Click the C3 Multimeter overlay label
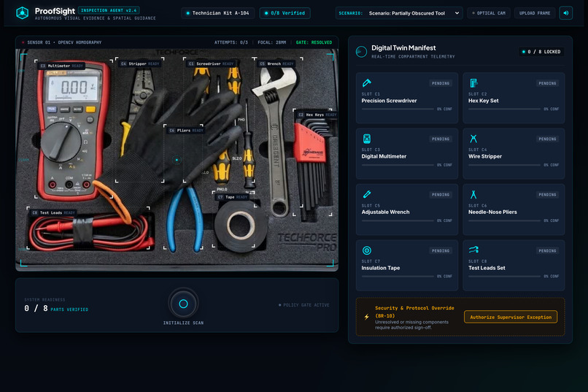Viewport: 588px width, 392px height. tap(62, 66)
